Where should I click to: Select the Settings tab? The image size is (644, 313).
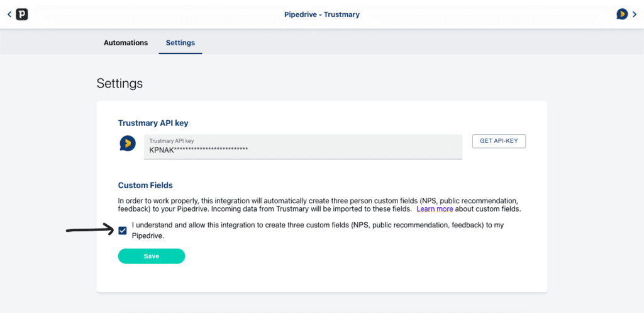(x=180, y=42)
